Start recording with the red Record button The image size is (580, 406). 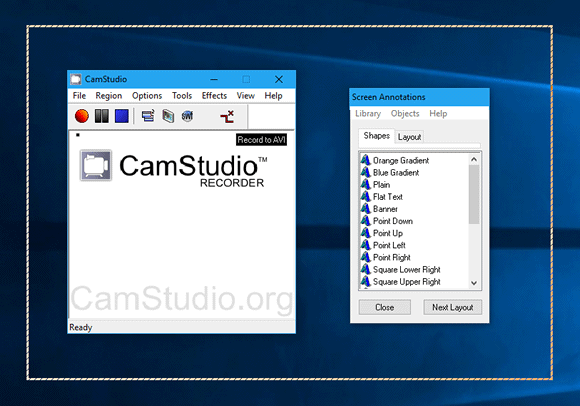tap(82, 116)
